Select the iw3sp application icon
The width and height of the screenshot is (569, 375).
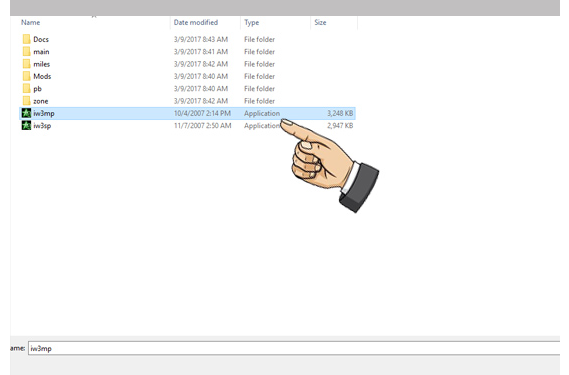[26, 126]
